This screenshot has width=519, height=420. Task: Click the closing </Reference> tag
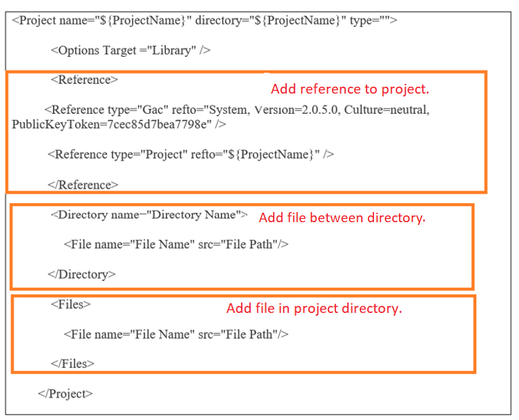[x=83, y=185]
